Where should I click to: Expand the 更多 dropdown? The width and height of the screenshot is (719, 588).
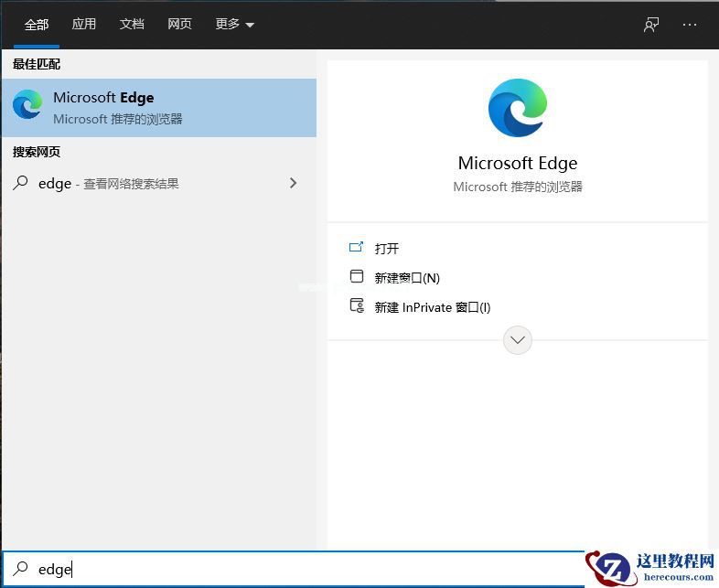(x=234, y=24)
